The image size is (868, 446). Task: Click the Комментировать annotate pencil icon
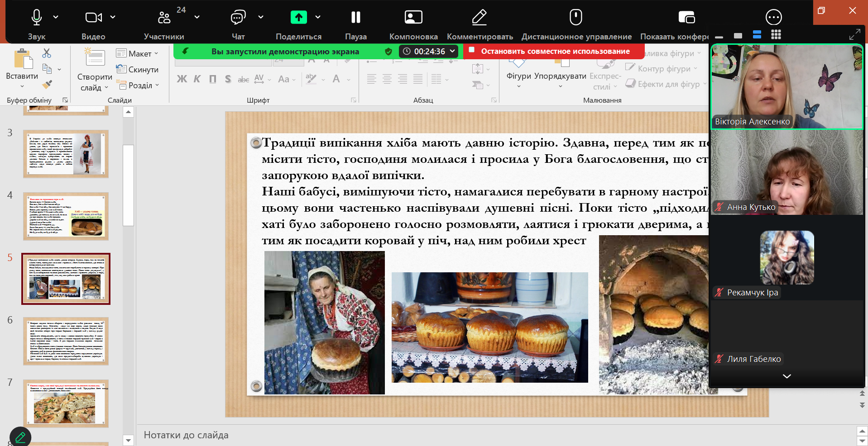480,18
